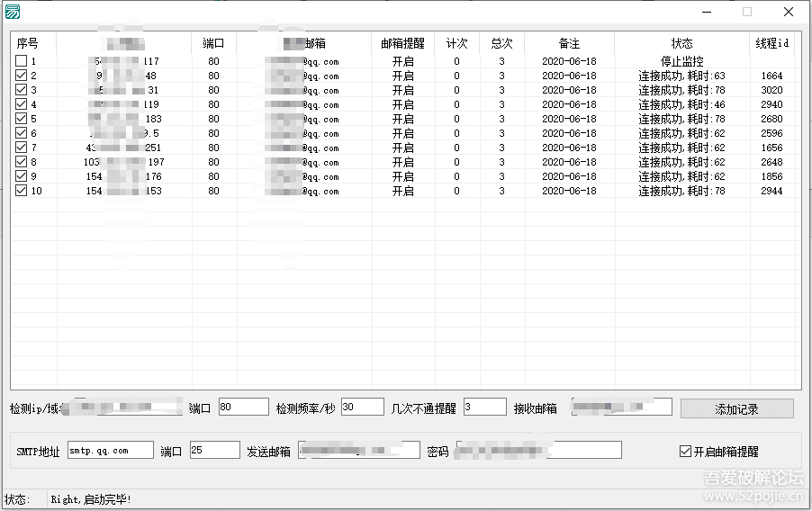The image size is (812, 511).
Task: Sort by the 邮箱提醒 column header
Action: pos(403,43)
